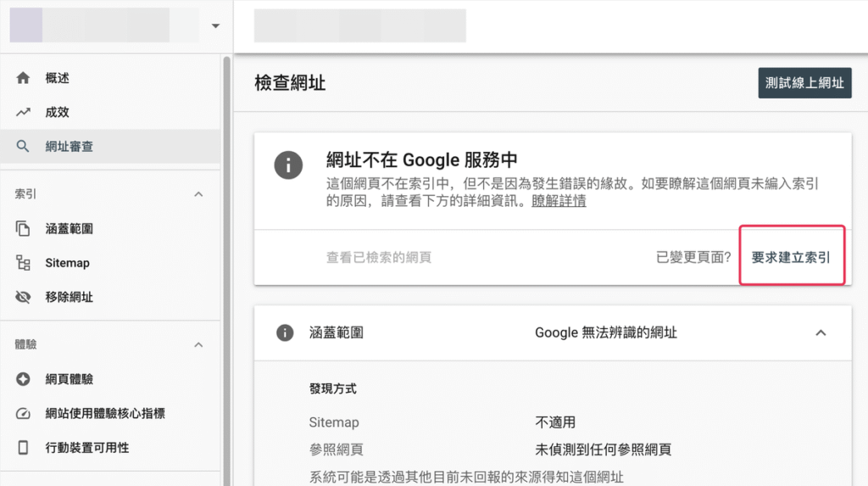Click the text Google 無法辨識的網址
The width and height of the screenshot is (868, 486).
[x=605, y=332]
